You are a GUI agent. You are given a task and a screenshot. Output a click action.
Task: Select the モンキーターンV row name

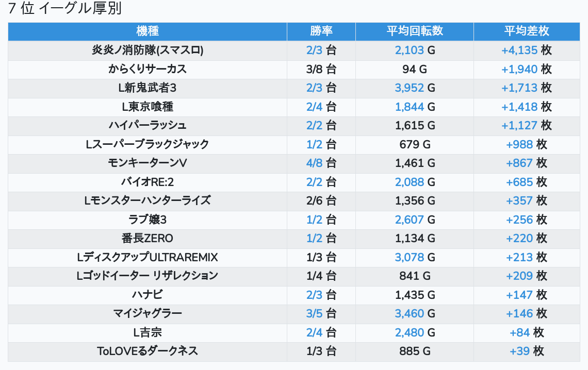coord(148,163)
